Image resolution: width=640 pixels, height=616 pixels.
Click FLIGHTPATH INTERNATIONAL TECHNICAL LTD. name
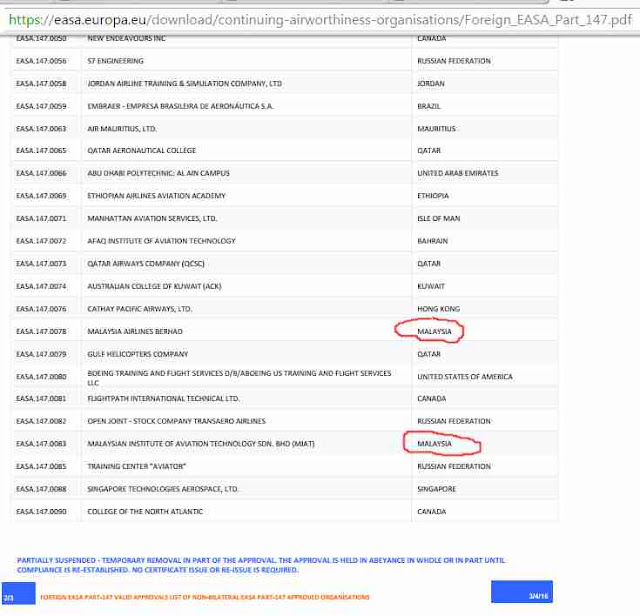pyautogui.click(x=163, y=398)
